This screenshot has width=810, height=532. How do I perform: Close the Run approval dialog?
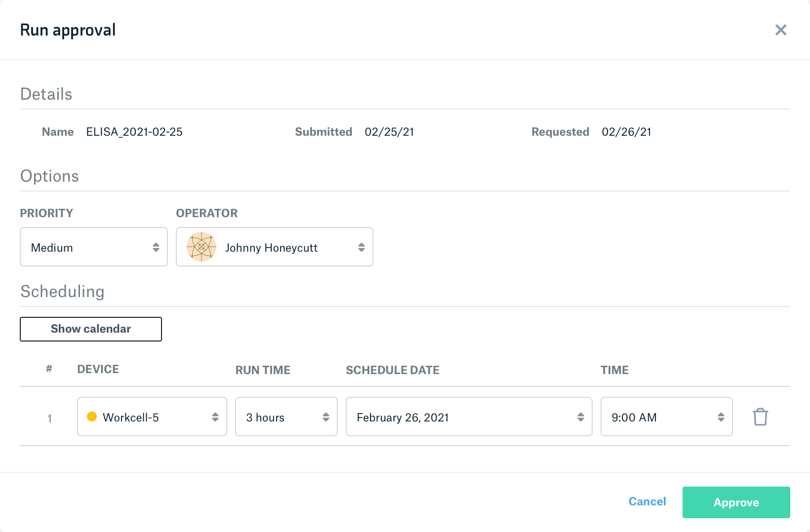[x=780, y=30]
